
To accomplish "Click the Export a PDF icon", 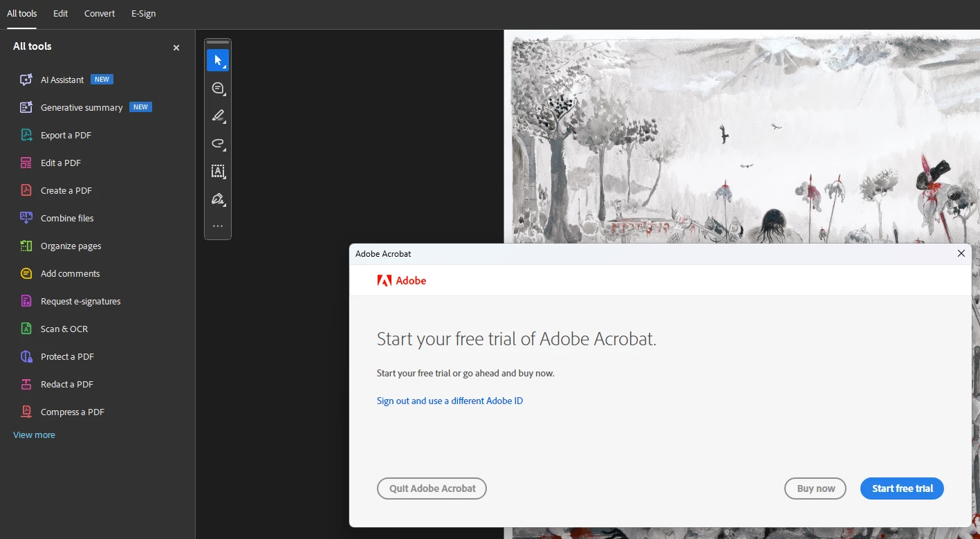I will [x=26, y=135].
